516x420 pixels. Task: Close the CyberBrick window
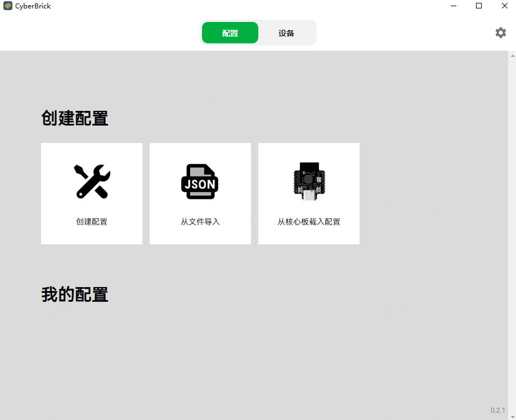(504, 6)
